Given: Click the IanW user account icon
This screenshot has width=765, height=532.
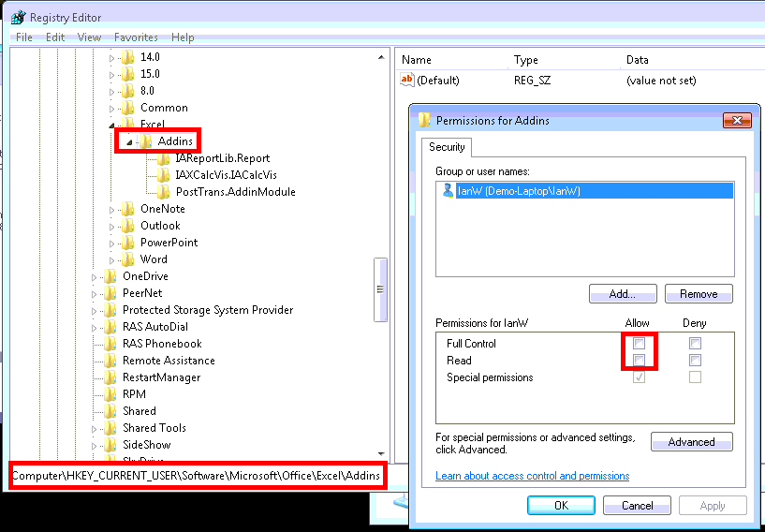Looking at the screenshot, I should point(448,190).
